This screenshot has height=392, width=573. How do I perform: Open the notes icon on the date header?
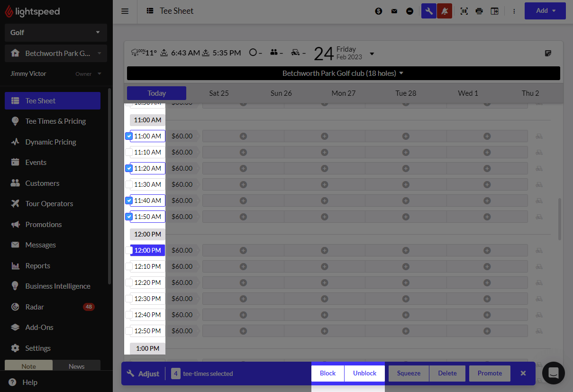point(548,53)
